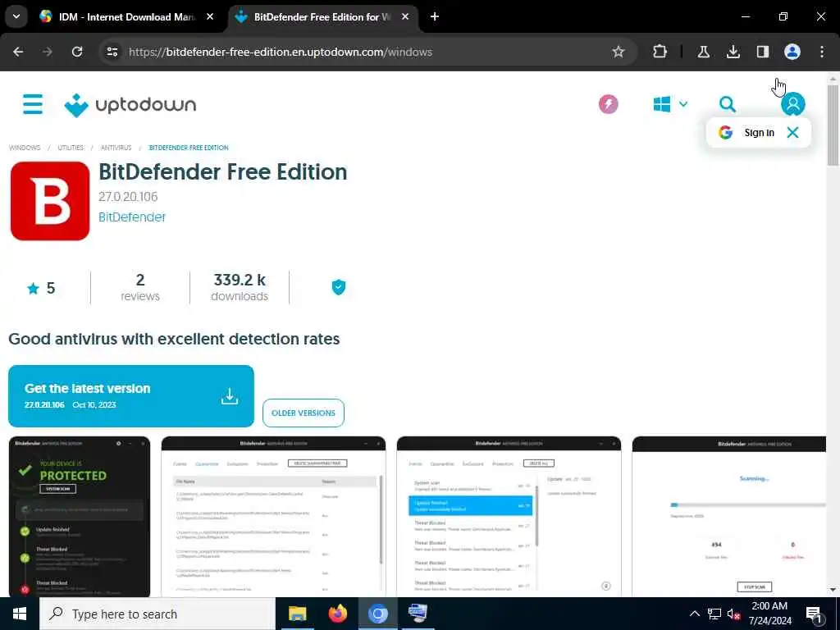Open the BitDefender developer link
The image size is (840, 630).
pos(132,217)
